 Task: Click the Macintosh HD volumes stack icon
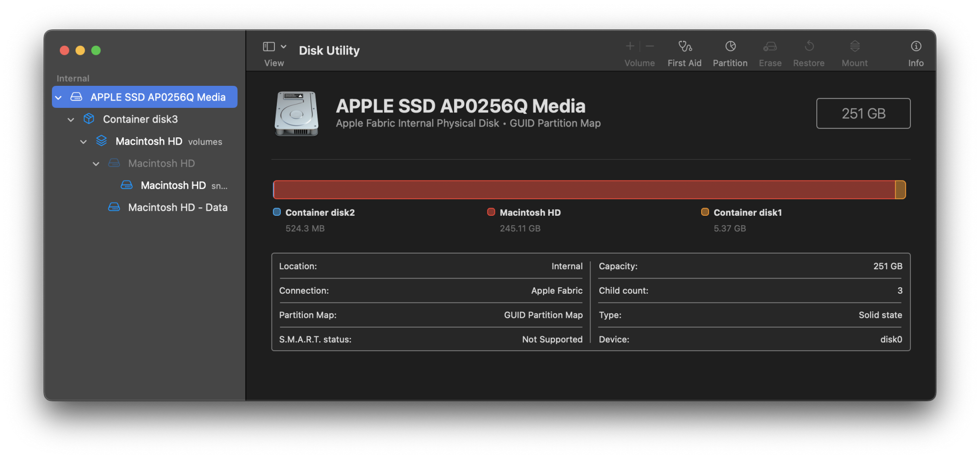click(x=101, y=141)
